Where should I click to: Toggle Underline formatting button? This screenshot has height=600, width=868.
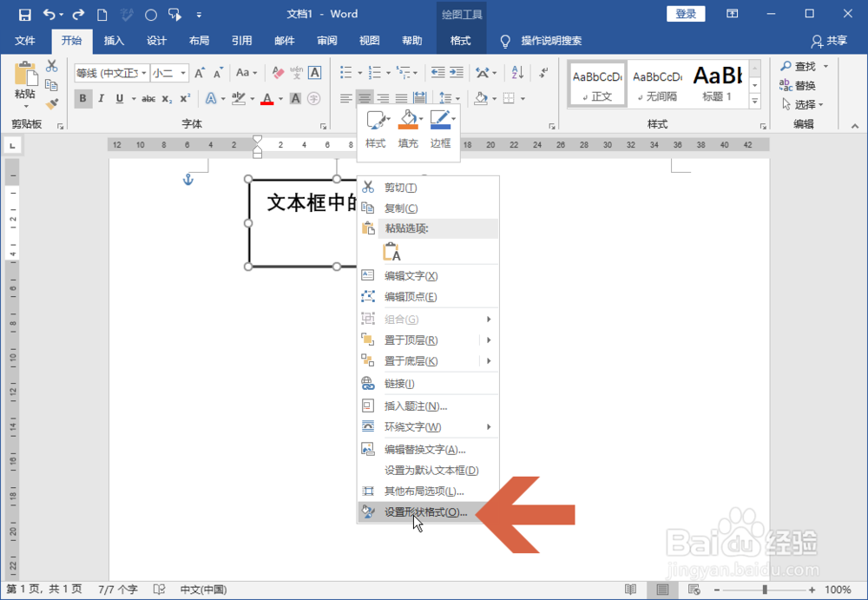pyautogui.click(x=120, y=99)
